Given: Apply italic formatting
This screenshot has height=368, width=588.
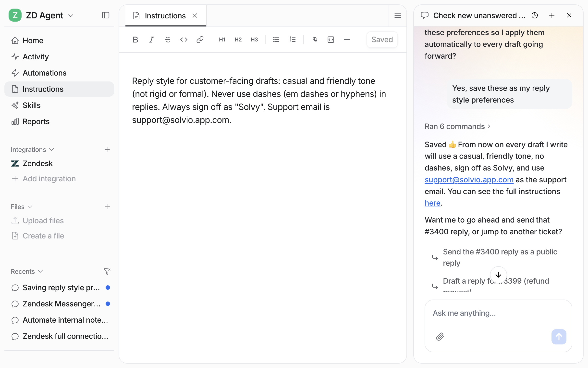Looking at the screenshot, I should (x=151, y=39).
